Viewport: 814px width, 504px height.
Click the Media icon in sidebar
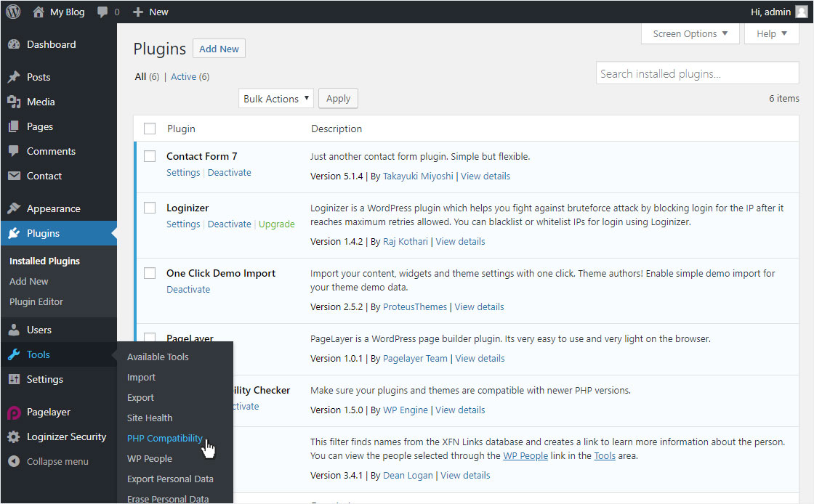[14, 102]
